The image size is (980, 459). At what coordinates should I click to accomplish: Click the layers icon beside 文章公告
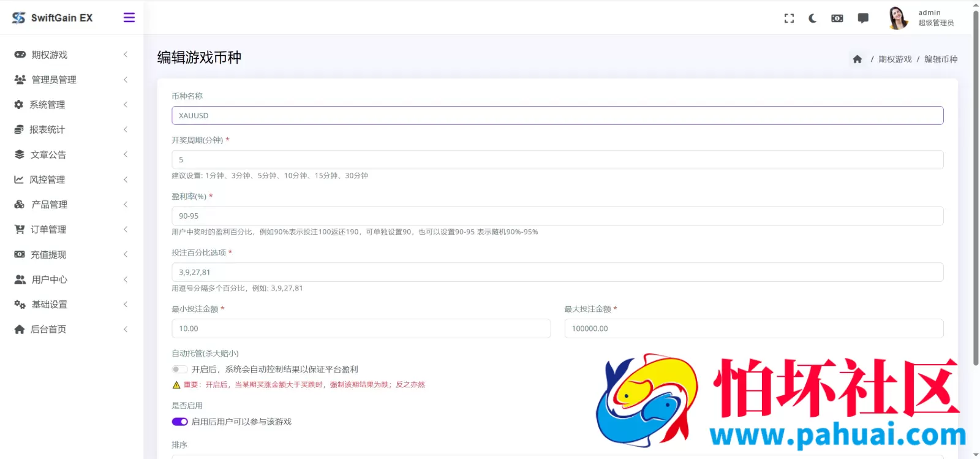point(20,154)
